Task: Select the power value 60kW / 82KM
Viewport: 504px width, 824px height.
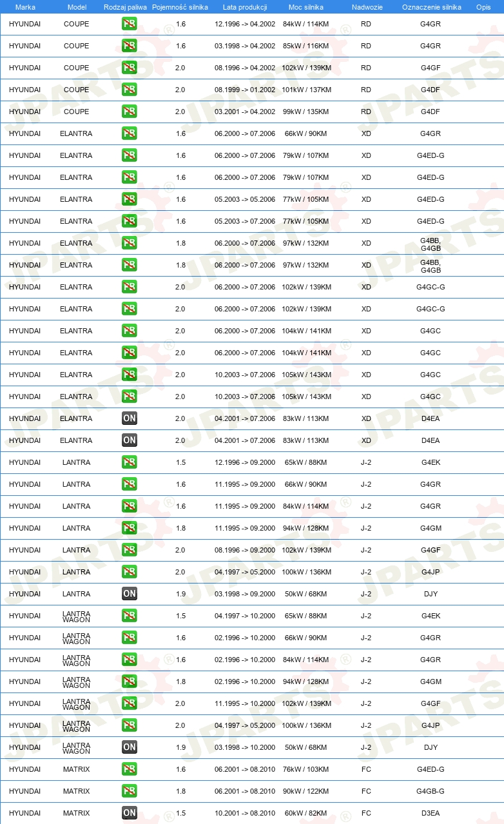Action: coord(306,813)
